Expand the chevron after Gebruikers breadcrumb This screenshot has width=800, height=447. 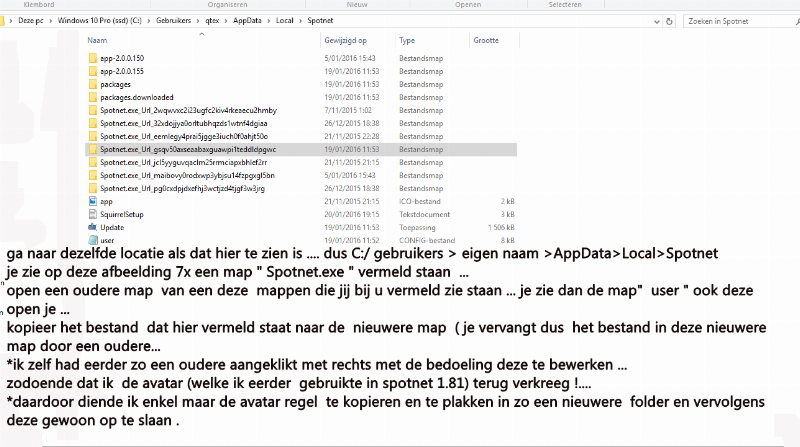[198, 21]
